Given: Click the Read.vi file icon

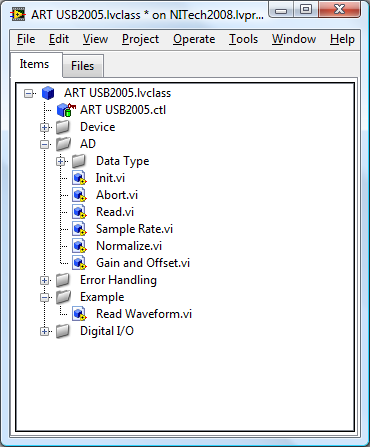Looking at the screenshot, I should (79, 212).
